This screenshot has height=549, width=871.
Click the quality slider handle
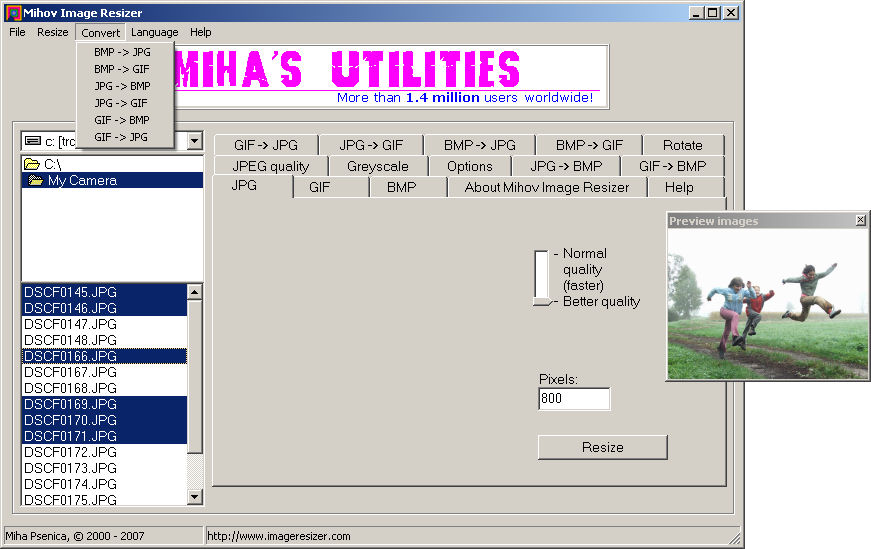pos(542,300)
